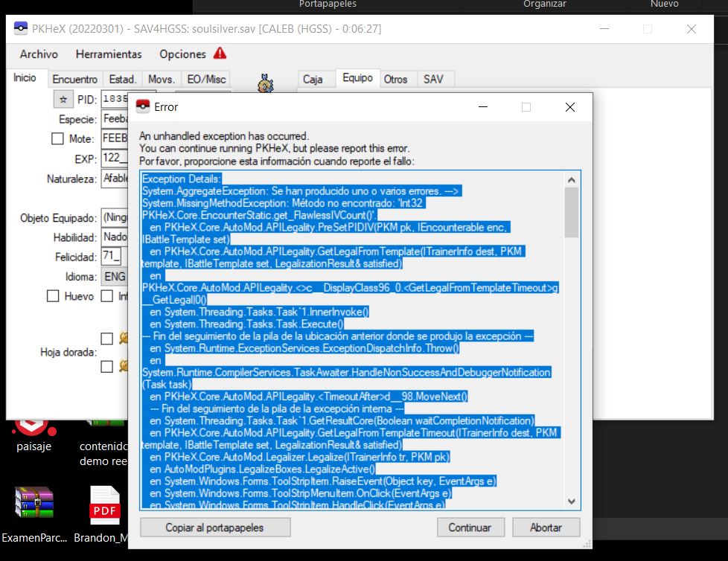Open the Idioma language dropdown
728x561 pixels.
coord(114,277)
